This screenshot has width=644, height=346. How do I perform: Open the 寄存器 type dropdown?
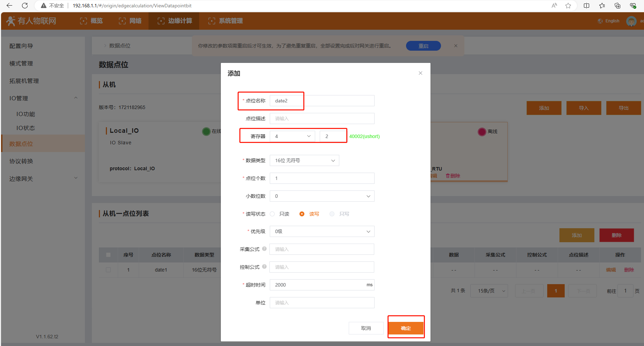pos(292,136)
